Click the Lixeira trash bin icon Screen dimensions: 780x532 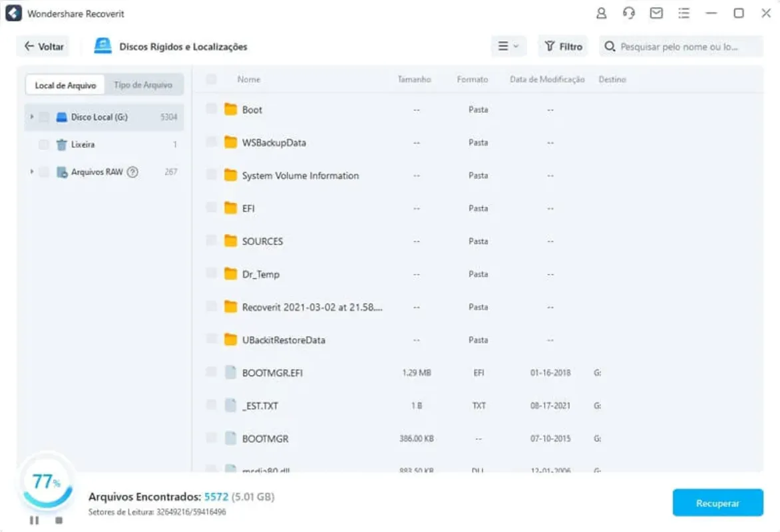click(62, 145)
